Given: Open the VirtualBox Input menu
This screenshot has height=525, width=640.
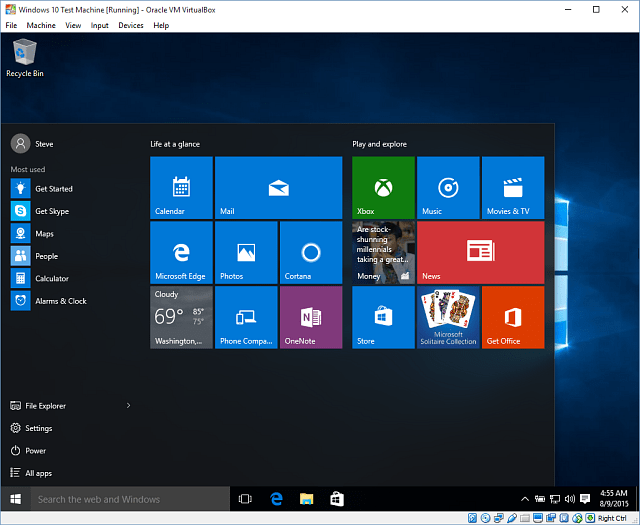Looking at the screenshot, I should 100,25.
